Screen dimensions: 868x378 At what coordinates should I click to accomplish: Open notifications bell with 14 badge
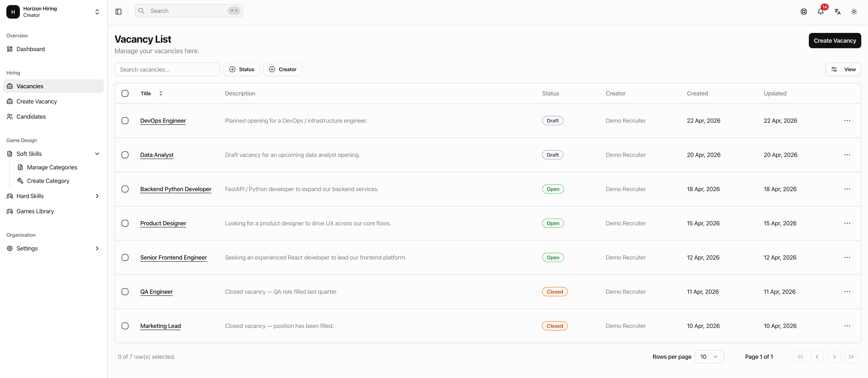pyautogui.click(x=821, y=11)
